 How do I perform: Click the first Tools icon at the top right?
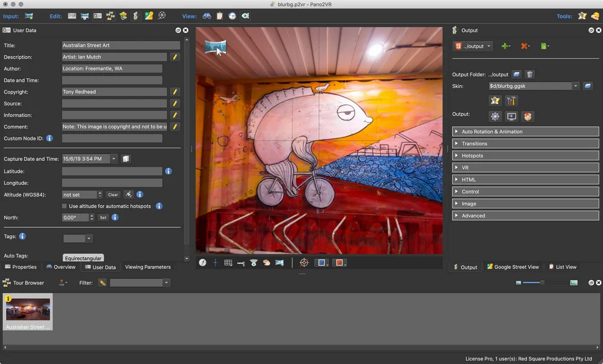click(582, 16)
